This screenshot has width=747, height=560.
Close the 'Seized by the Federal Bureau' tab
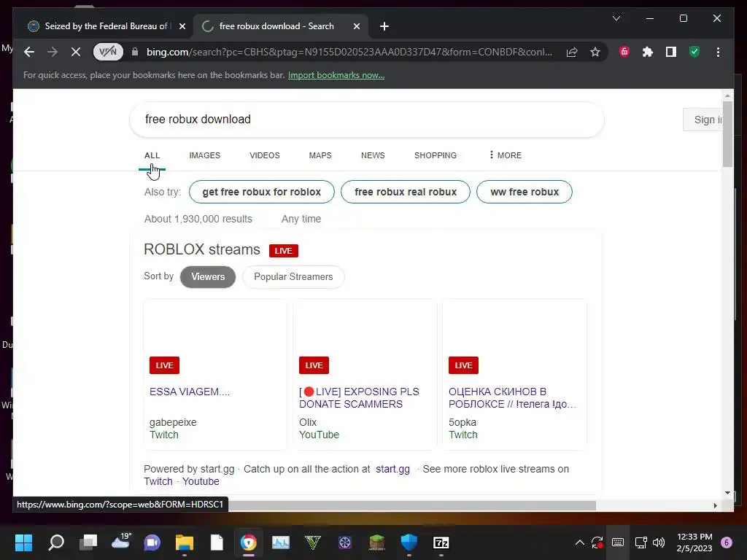[x=182, y=26]
